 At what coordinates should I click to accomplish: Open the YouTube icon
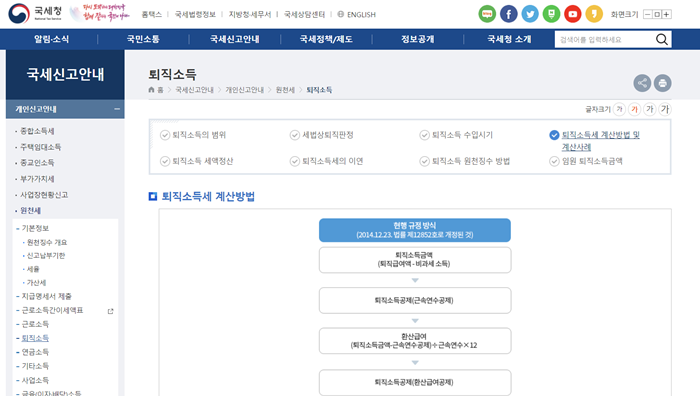click(x=573, y=14)
